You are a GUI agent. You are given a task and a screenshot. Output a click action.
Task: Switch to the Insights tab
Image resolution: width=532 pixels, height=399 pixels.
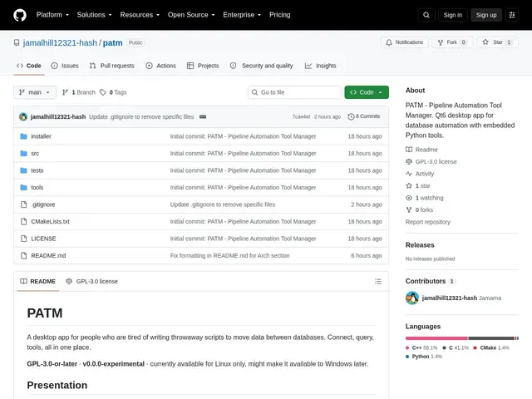coord(321,66)
